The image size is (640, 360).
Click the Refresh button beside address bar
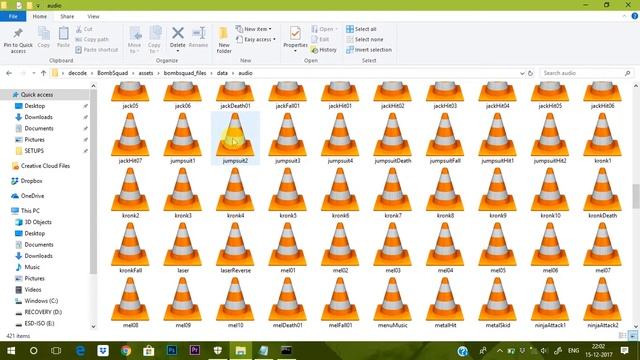(x=530, y=73)
